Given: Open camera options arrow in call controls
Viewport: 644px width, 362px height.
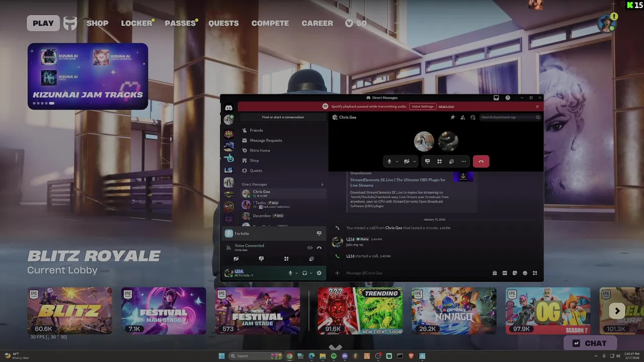Looking at the screenshot, I should point(415,161).
